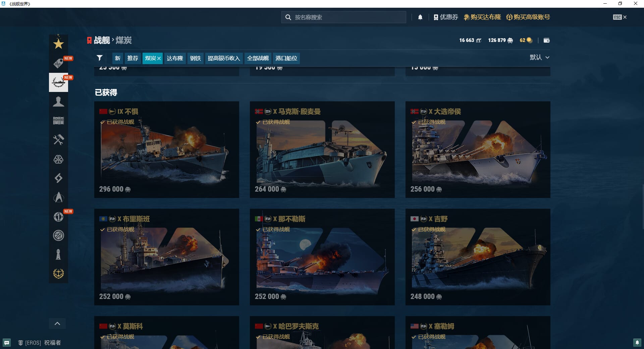Click the scroll-to-top chevron button
The image size is (644, 349).
click(57, 323)
